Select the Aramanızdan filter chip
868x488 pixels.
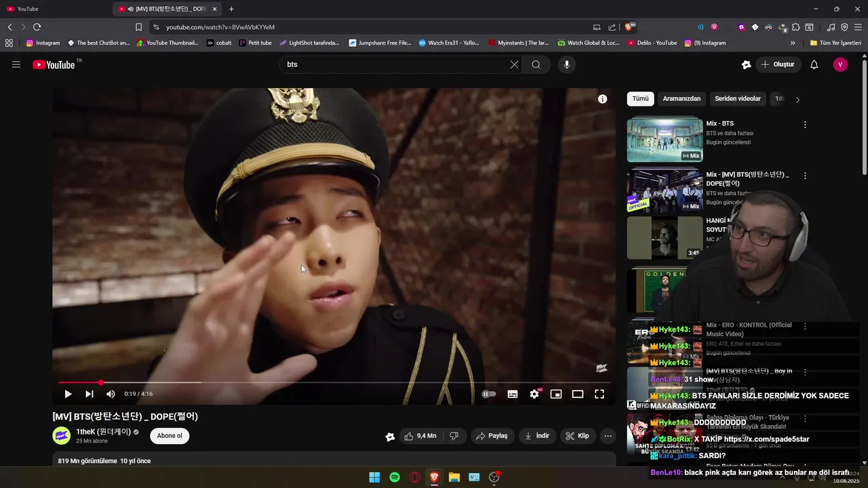(682, 99)
